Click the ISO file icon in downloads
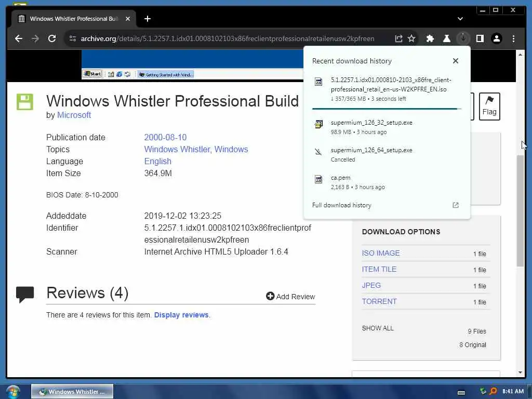Screen dimensions: 532x399 [318, 82]
